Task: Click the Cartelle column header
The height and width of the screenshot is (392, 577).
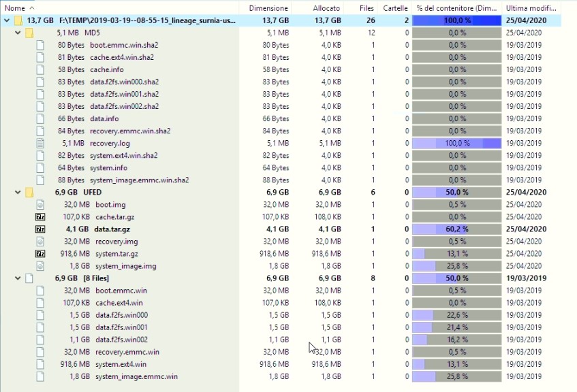Action: (x=395, y=7)
